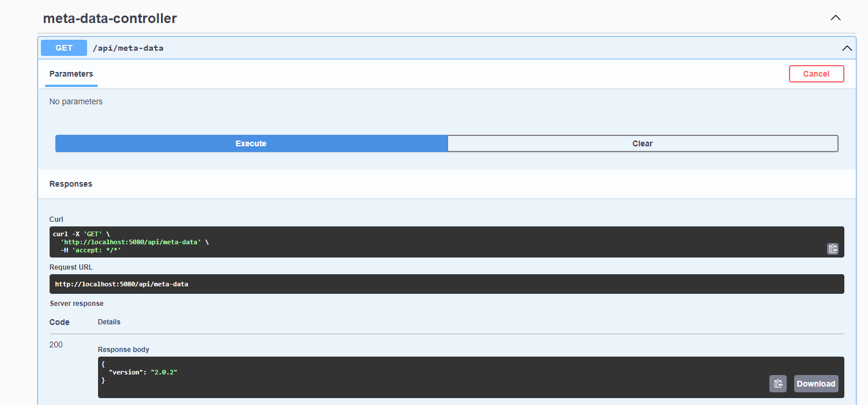Viewport: 868px width, 405px height.
Task: Switch to the Parameters tab
Action: coord(71,74)
